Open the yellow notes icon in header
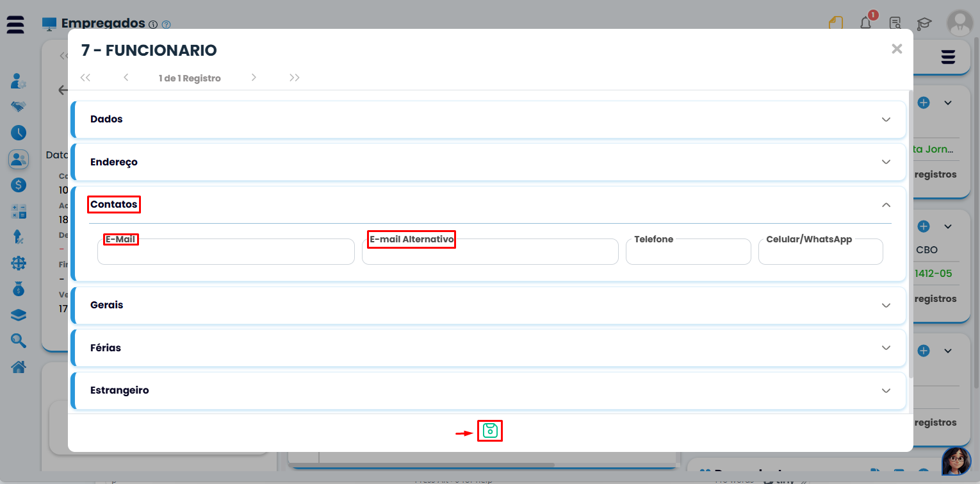980x484 pixels. (836, 24)
